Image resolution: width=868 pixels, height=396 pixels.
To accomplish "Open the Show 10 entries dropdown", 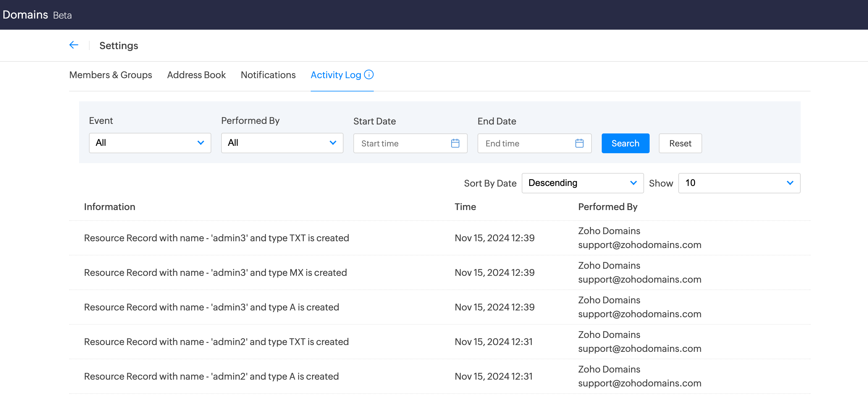I will [x=739, y=183].
